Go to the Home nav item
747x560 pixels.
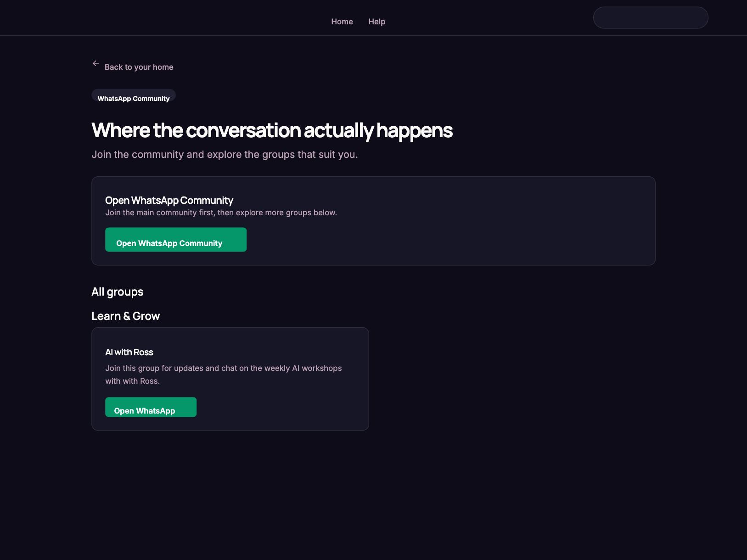point(342,22)
